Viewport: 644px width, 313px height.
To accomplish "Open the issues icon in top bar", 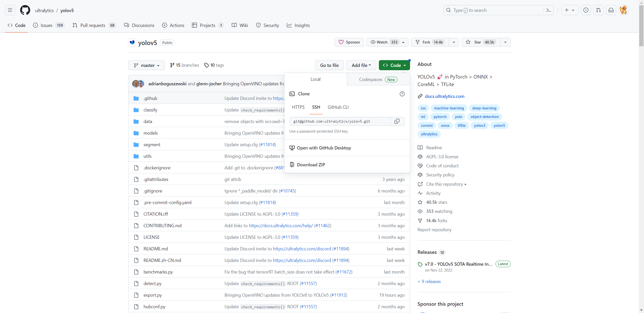I will tap(586, 10).
